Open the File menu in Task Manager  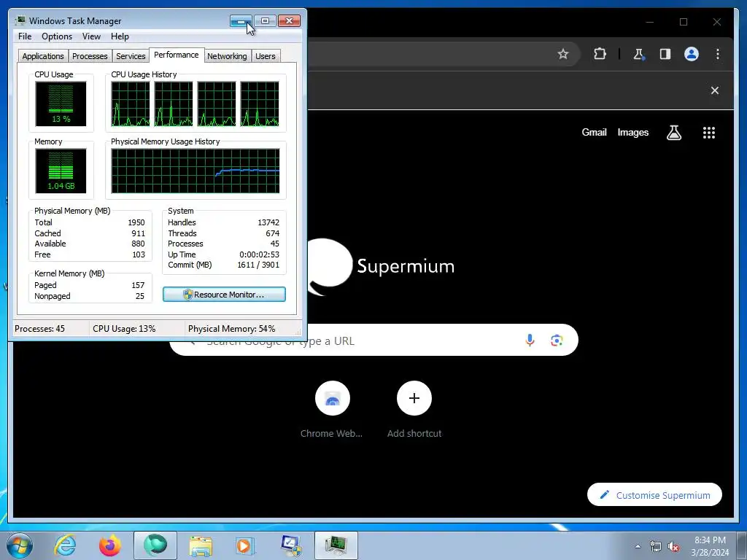point(25,36)
